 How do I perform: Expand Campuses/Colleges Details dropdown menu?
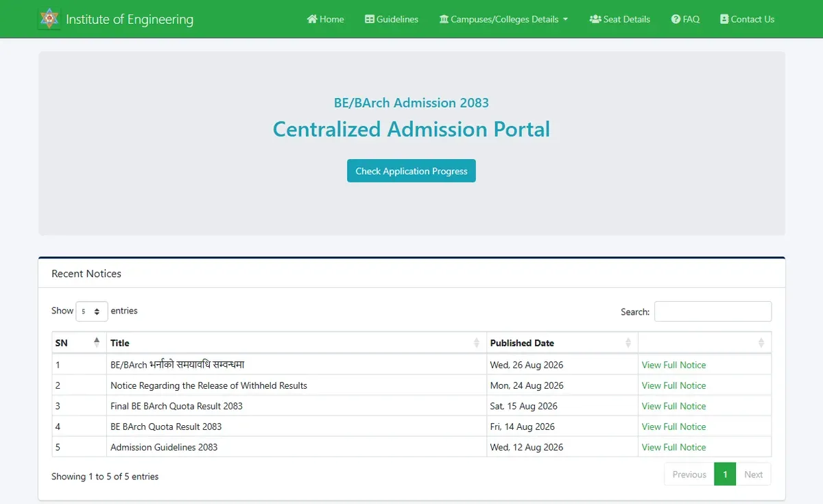tap(503, 19)
